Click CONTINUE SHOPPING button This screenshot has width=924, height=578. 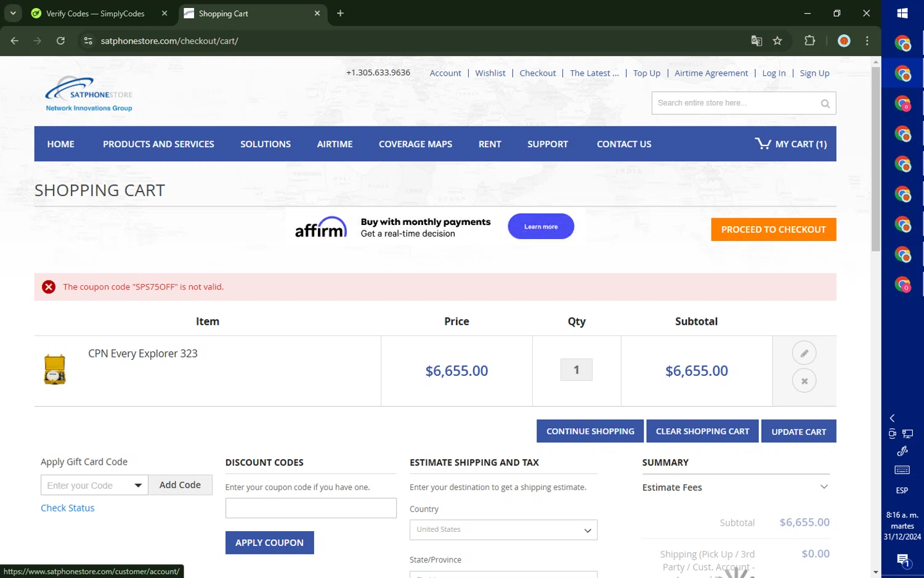tap(590, 431)
